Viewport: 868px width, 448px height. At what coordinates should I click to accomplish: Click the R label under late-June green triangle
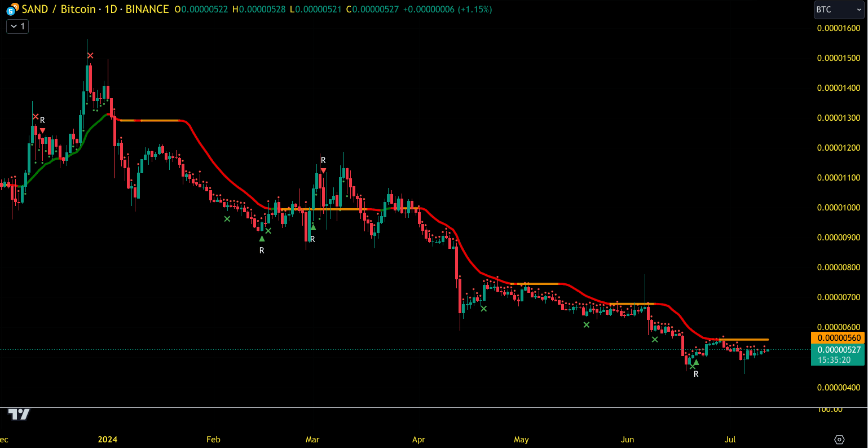coord(696,374)
